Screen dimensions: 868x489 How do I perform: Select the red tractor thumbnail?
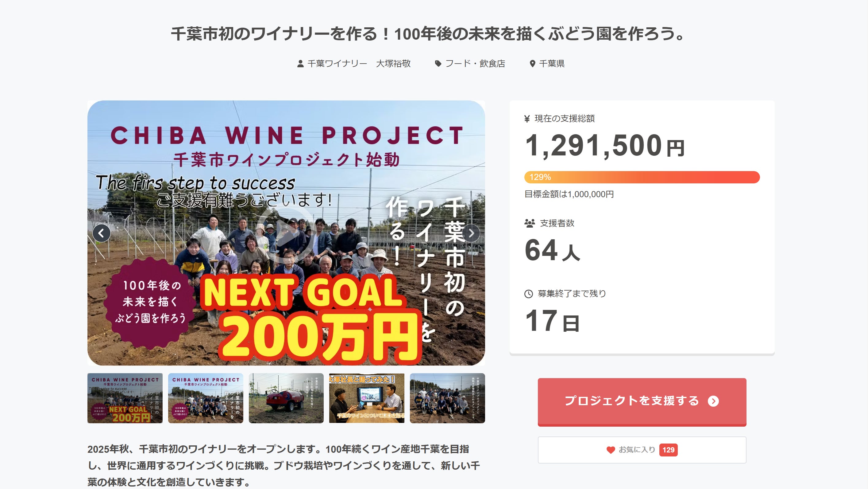point(286,398)
